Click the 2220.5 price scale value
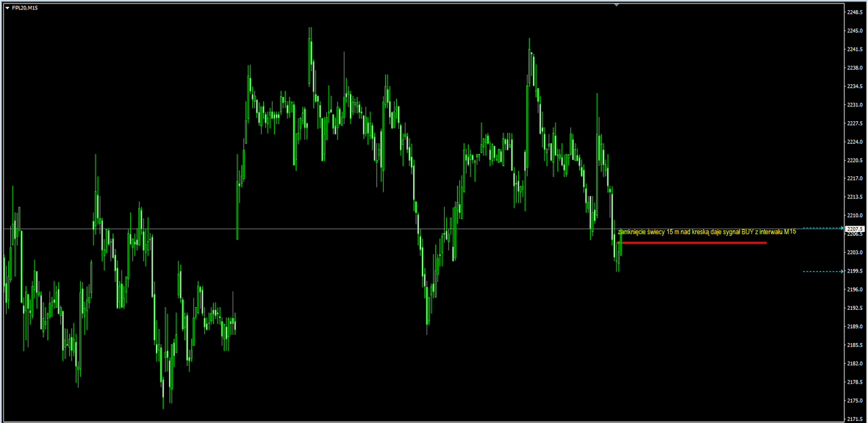The height and width of the screenshot is (423, 868). (x=854, y=160)
